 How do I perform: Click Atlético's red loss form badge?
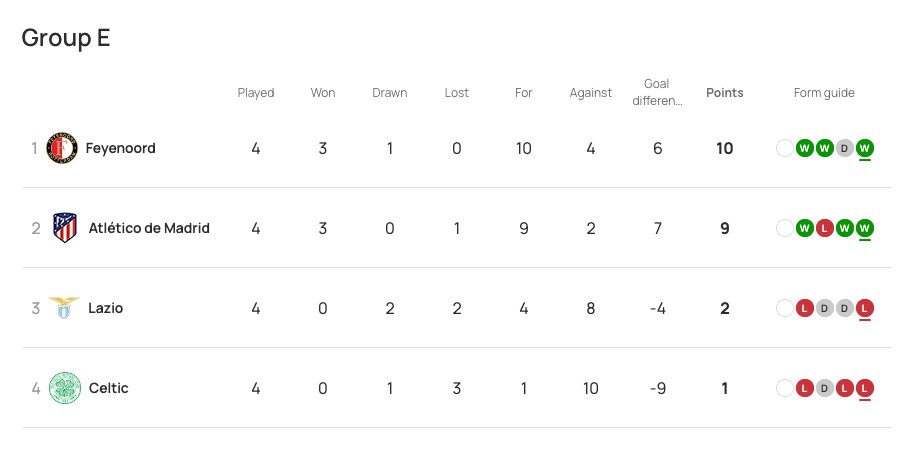coord(825,228)
